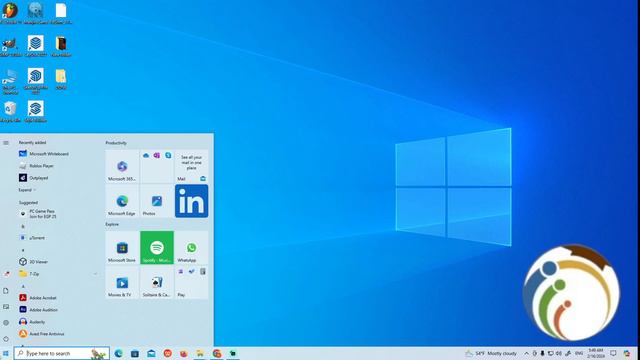Click the taskbar search box
Screen dimensions: 640x360
pos(62,353)
